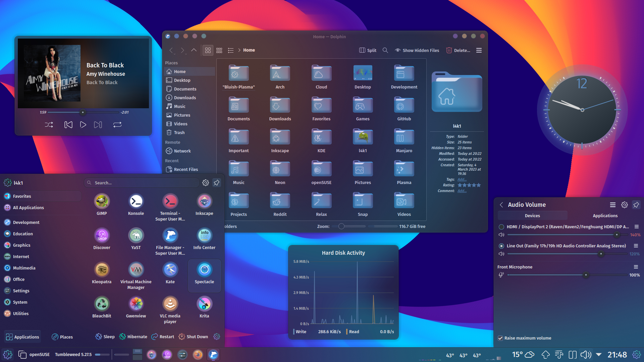Switch Dolphin to details view mode
This screenshot has width=644, height=362.
[x=231, y=50]
